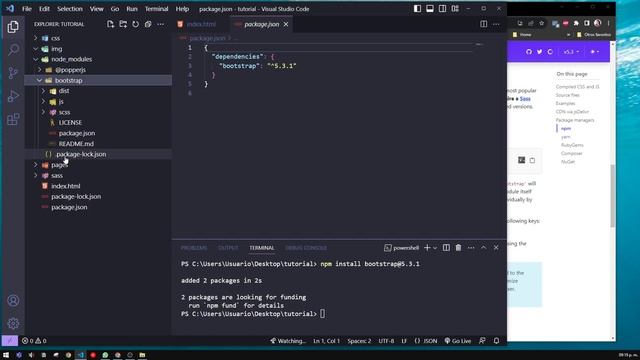
Task: Open the Explorer view in activity bar
Action: [13, 27]
